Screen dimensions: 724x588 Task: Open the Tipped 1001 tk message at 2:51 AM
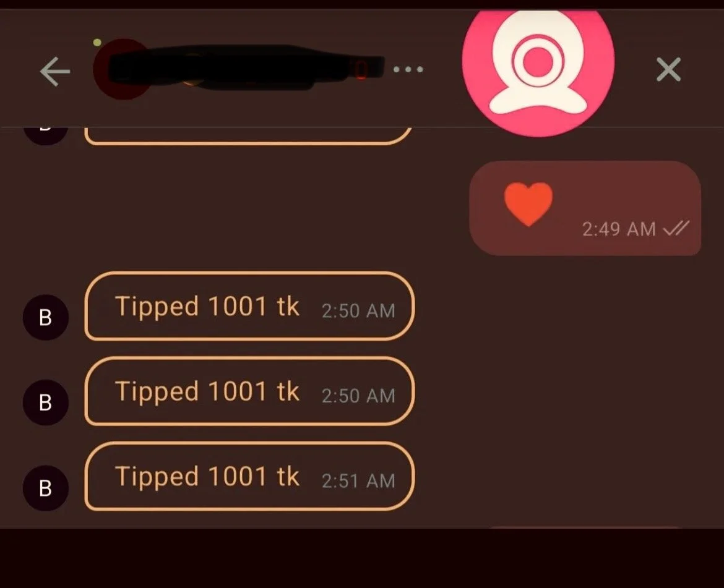pyautogui.click(x=249, y=476)
